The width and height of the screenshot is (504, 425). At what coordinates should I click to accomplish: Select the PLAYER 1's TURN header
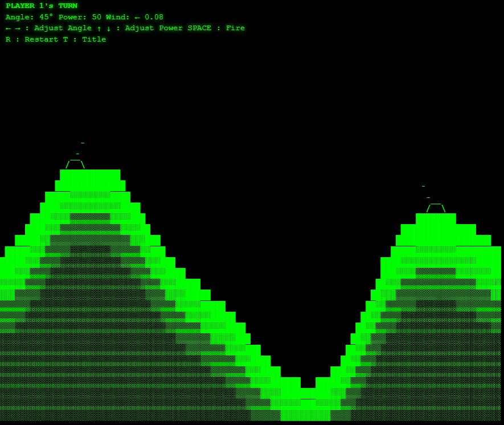click(x=42, y=6)
